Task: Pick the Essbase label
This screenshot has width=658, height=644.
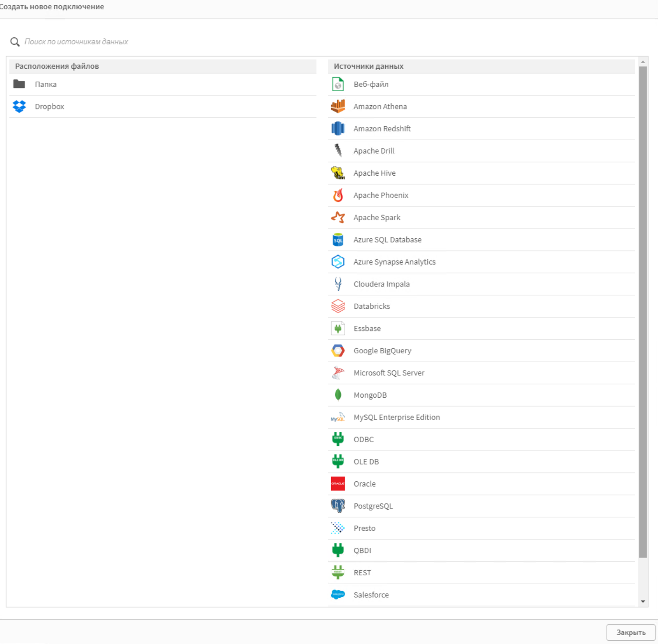Action: point(367,329)
